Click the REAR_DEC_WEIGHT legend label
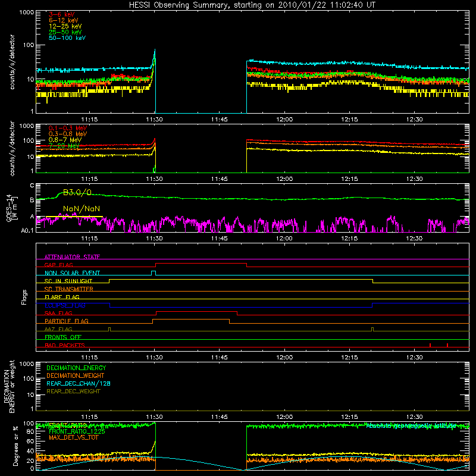Screen dimensions: 476x476 coord(73,392)
